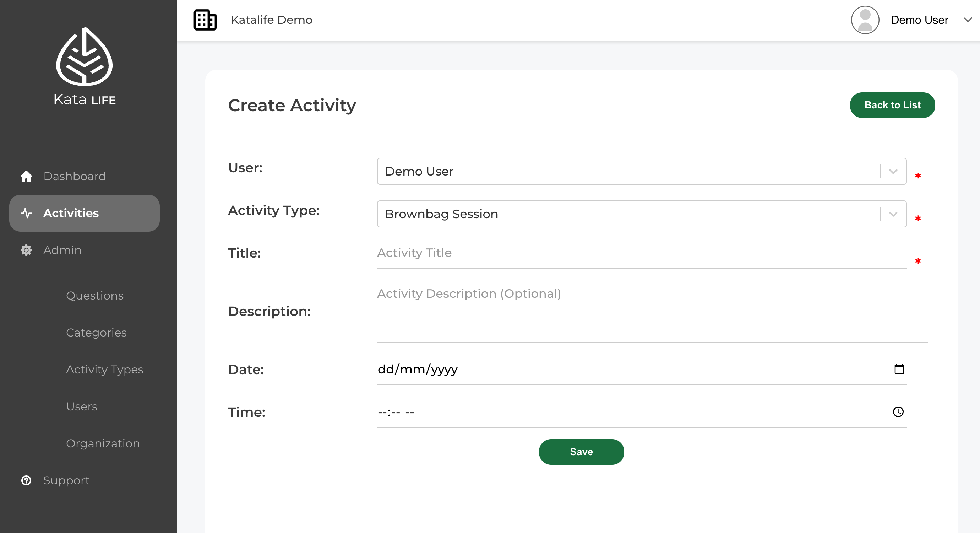
Task: Click the Dashboard home icon
Action: (x=26, y=176)
